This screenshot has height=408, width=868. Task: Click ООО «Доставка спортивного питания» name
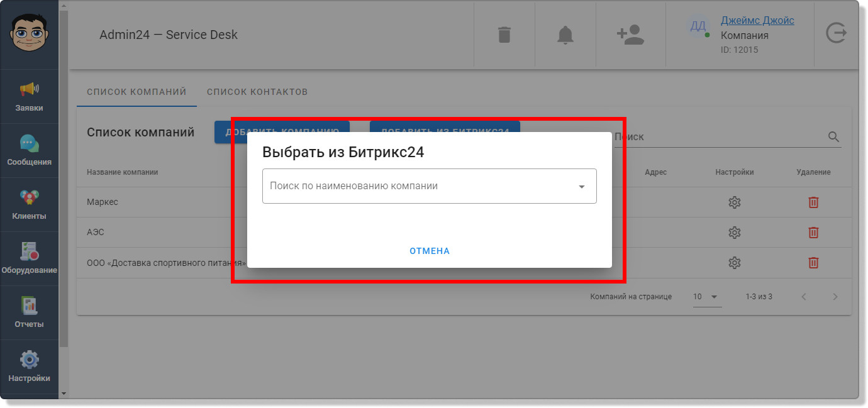tap(166, 263)
